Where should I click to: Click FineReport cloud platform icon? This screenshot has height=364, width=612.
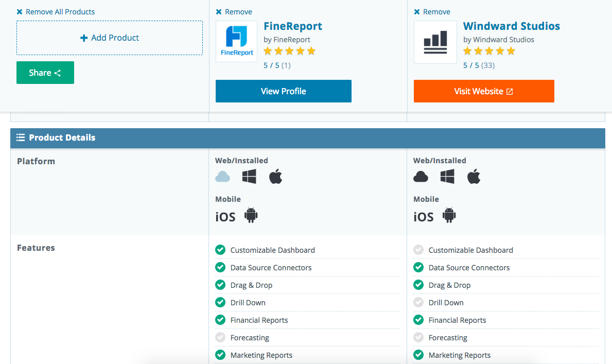[x=222, y=177]
